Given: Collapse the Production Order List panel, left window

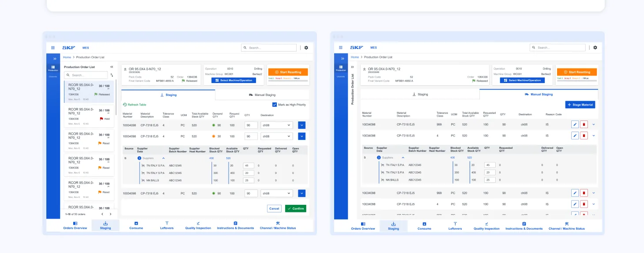Looking at the screenshot, I should coord(112,67).
